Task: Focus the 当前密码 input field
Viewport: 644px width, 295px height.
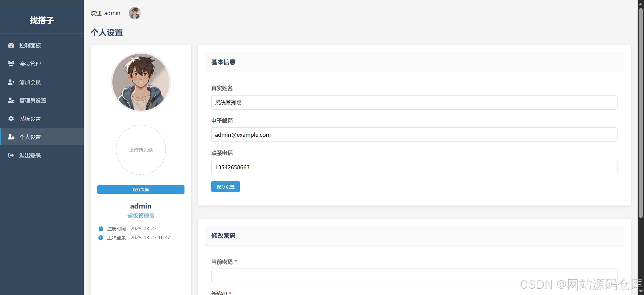Action: point(414,276)
